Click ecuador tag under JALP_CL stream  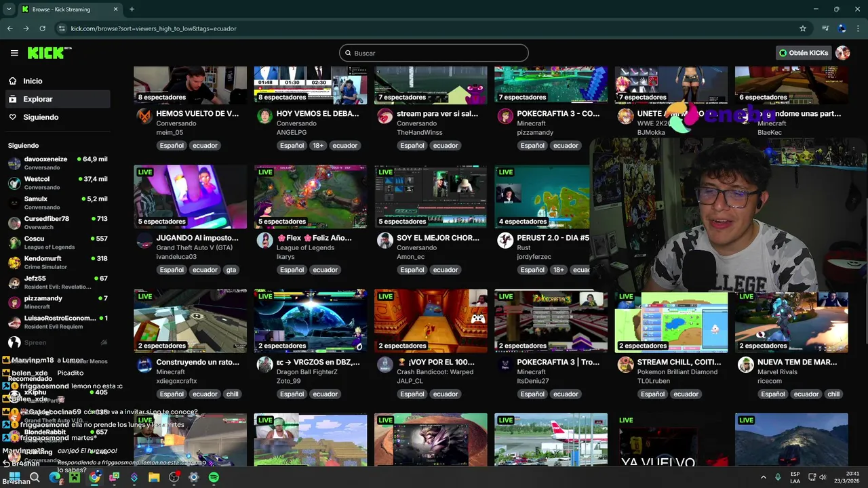[446, 394]
